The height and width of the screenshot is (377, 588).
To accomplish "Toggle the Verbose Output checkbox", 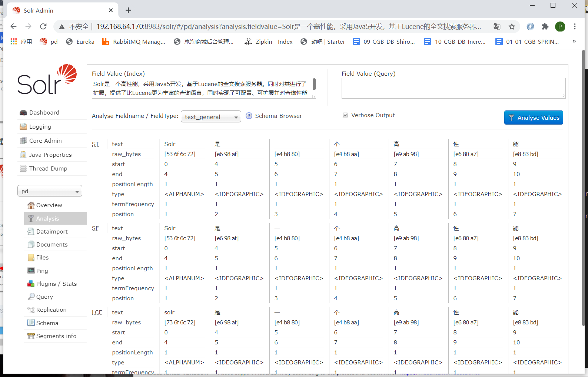I will pyautogui.click(x=345, y=115).
